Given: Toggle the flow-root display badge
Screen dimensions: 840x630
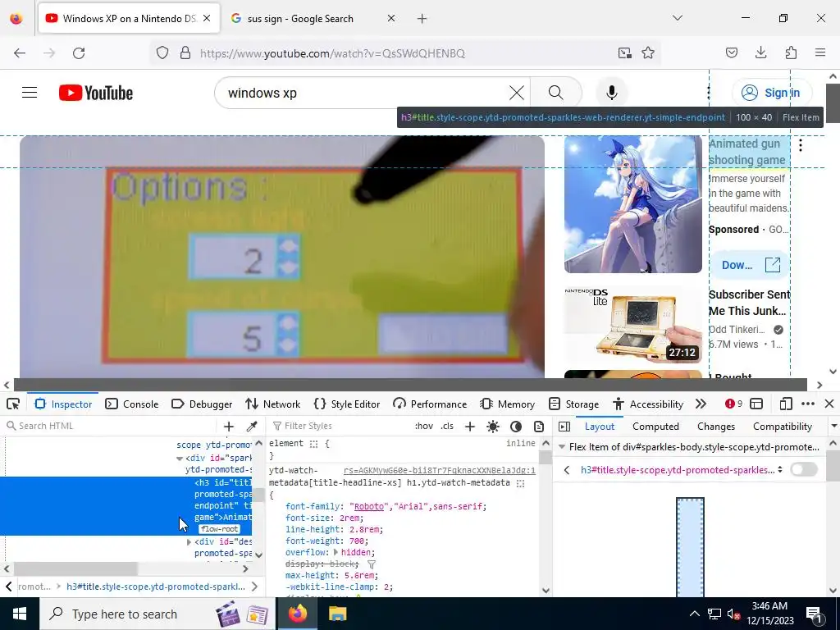Looking at the screenshot, I should tap(220, 529).
